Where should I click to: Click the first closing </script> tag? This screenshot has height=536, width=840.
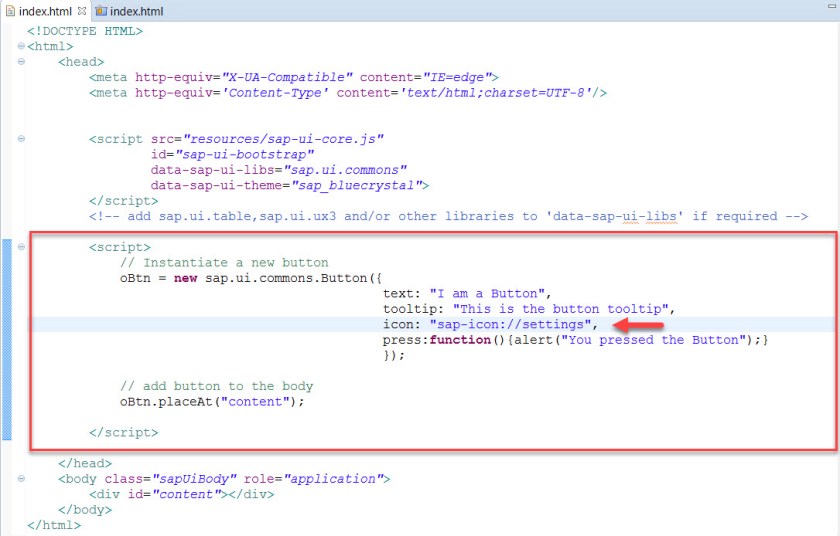pos(124,201)
